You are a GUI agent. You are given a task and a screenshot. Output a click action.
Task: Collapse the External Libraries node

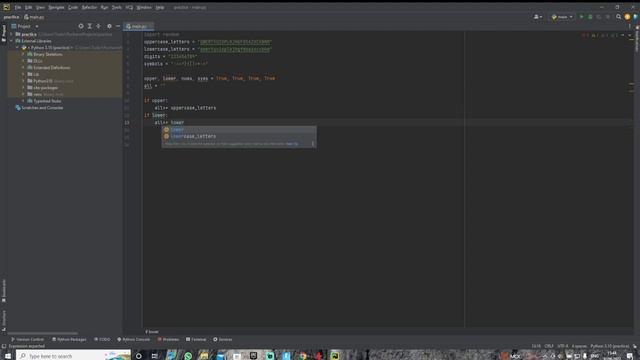tap(11, 41)
